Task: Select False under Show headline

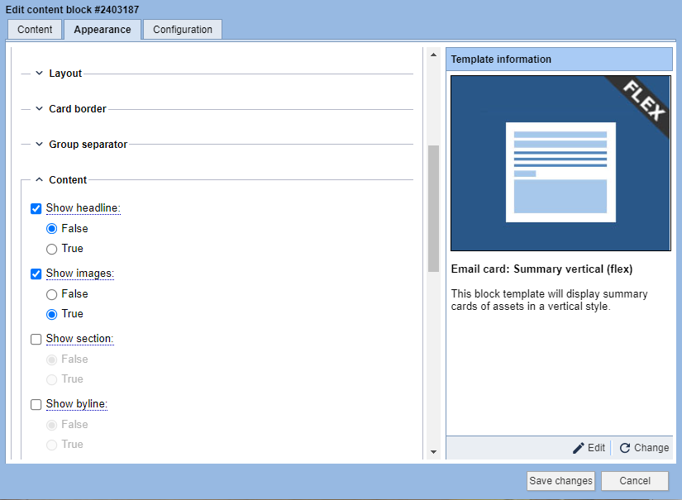Action: click(x=51, y=229)
